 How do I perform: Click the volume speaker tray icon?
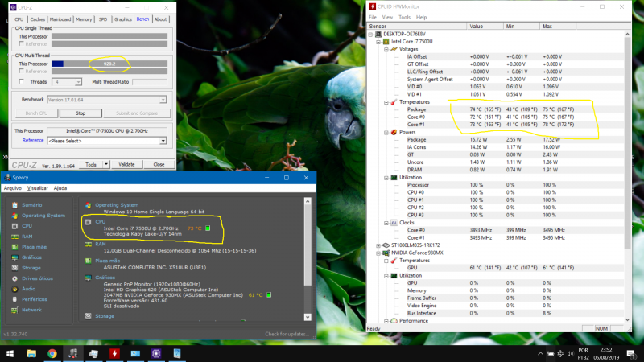pyautogui.click(x=571, y=354)
